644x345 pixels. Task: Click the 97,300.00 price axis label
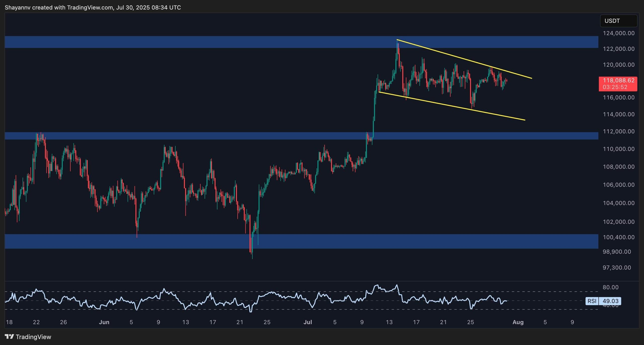tap(617, 267)
